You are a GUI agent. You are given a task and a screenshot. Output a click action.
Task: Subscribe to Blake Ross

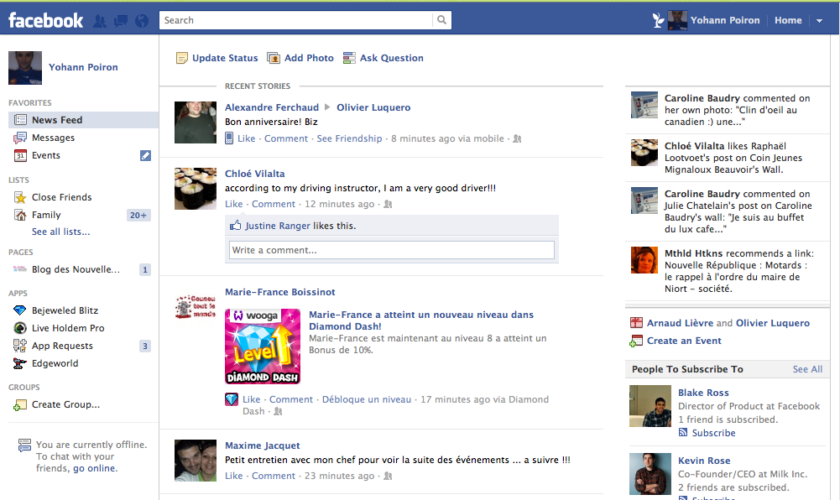click(x=713, y=433)
